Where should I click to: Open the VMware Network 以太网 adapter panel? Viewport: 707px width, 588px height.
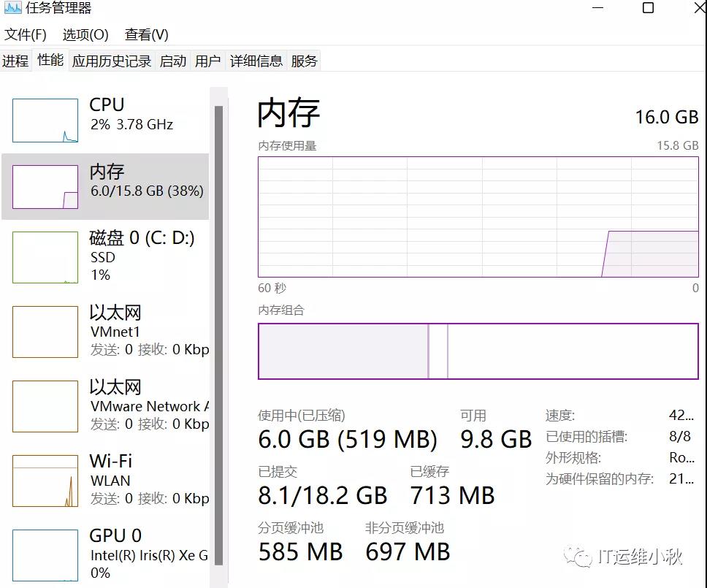(x=106, y=405)
